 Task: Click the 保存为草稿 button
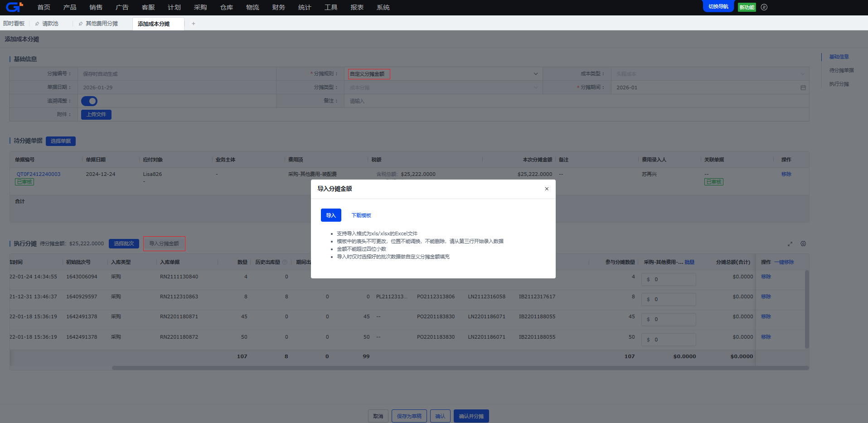click(409, 416)
